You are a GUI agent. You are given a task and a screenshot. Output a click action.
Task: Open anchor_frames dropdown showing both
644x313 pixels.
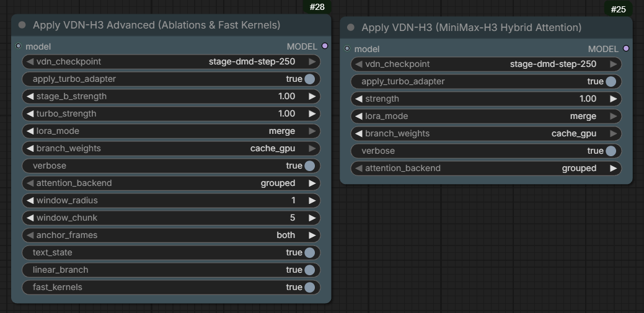[171, 235]
